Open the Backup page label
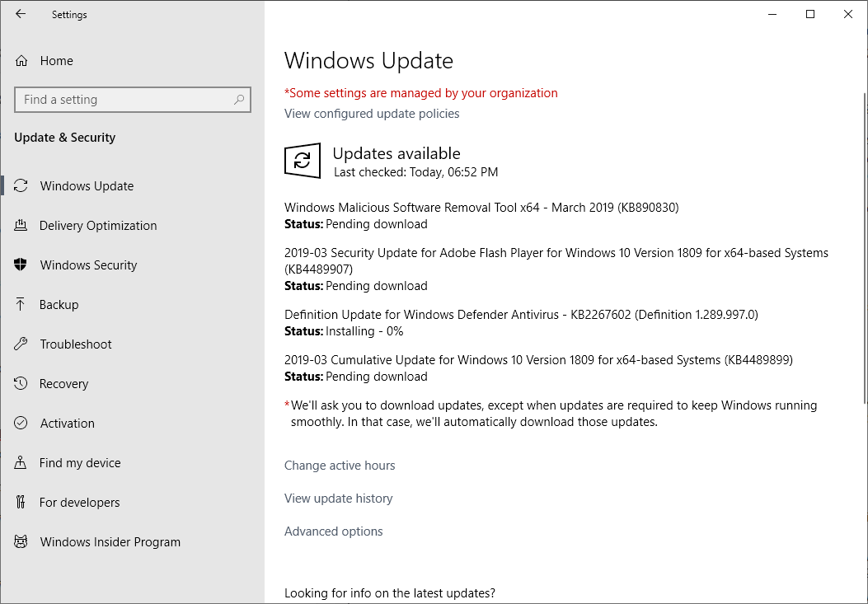Image resolution: width=868 pixels, height=604 pixels. [x=59, y=305]
